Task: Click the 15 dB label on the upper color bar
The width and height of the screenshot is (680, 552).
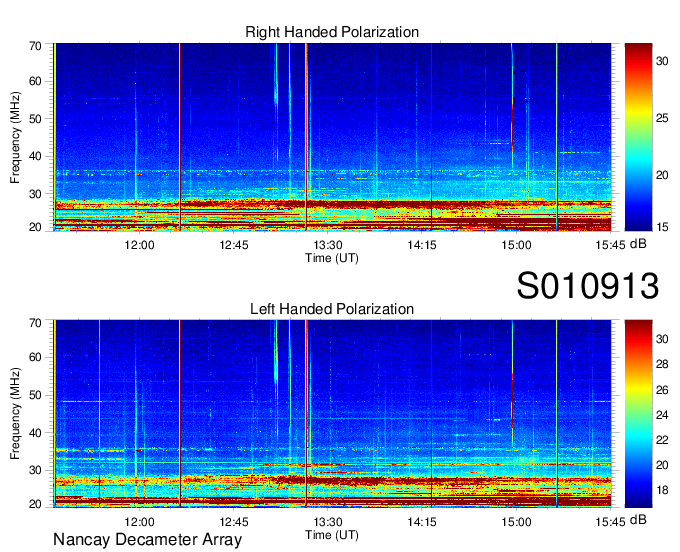Action: point(662,226)
